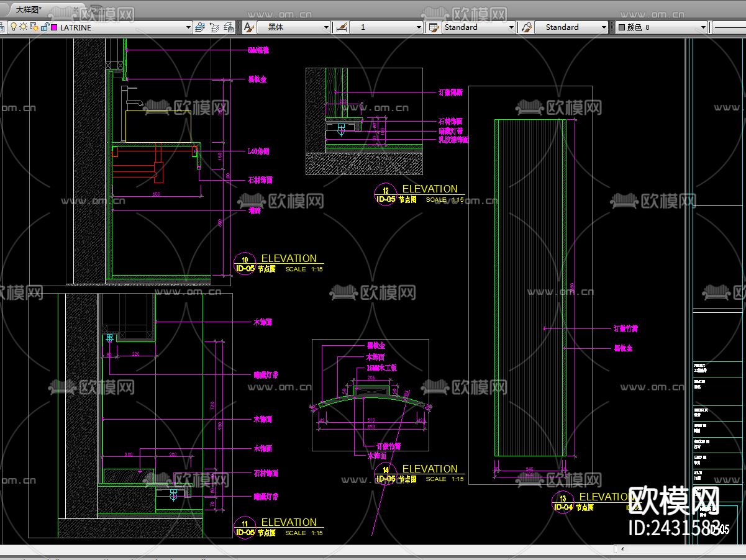The width and height of the screenshot is (746, 560).
Task: Open the 颜色 8 color control dropdown
Action: (x=703, y=27)
